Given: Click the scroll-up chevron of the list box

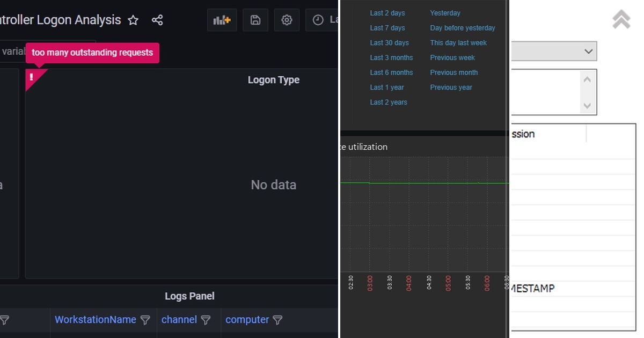Looking at the screenshot, I should [587, 79].
